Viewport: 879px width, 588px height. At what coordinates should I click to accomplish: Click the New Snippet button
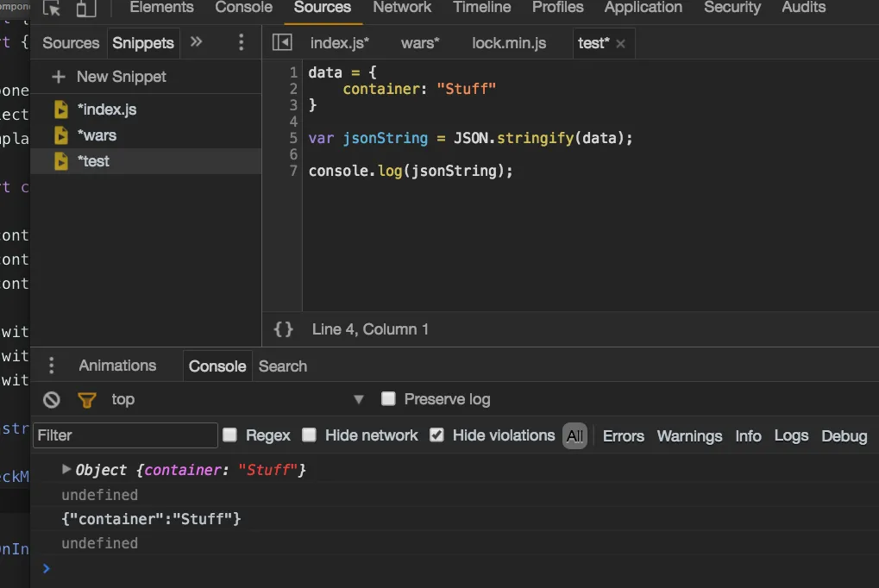tap(109, 77)
